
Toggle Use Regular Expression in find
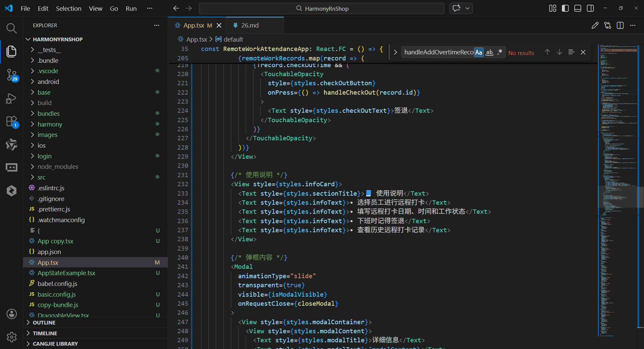pyautogui.click(x=500, y=52)
